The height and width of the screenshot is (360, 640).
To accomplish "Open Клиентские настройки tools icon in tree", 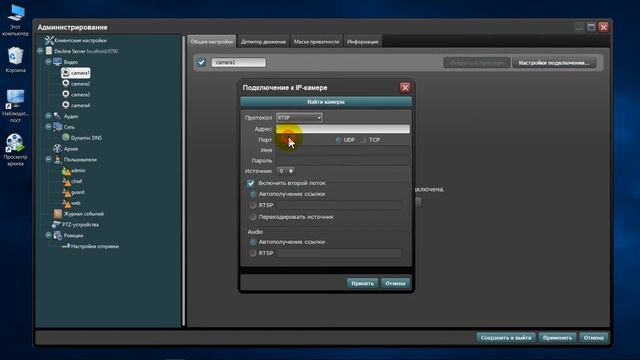I will [x=49, y=40].
